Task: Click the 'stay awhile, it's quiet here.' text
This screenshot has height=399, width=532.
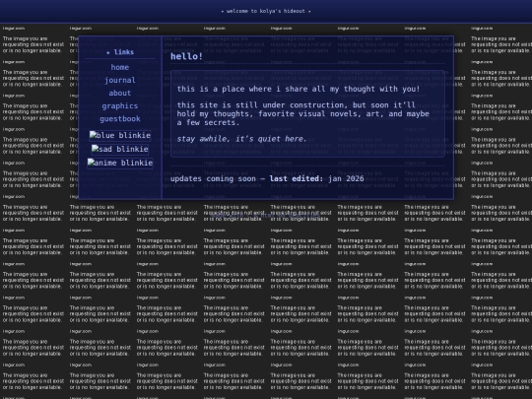Action: tap(241, 139)
